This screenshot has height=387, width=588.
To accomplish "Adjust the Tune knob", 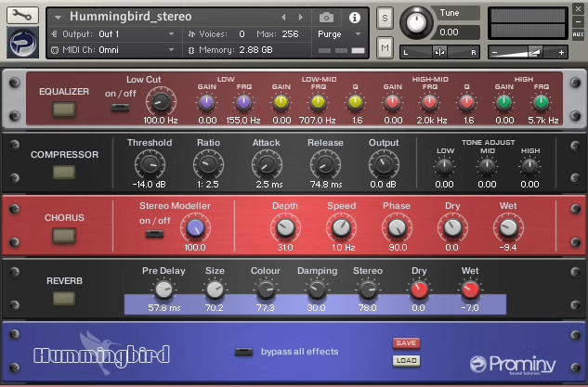I will click(x=416, y=22).
